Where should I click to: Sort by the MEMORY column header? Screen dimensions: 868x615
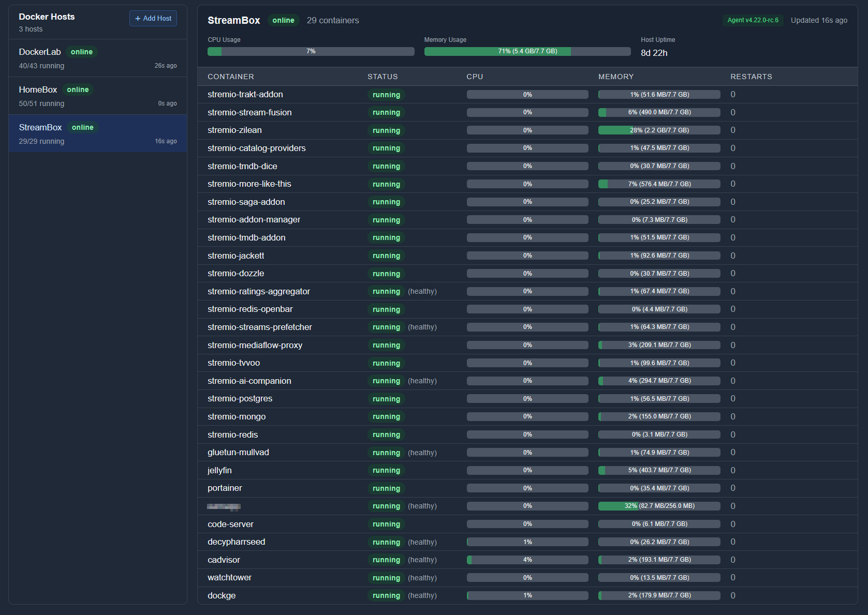coord(616,77)
